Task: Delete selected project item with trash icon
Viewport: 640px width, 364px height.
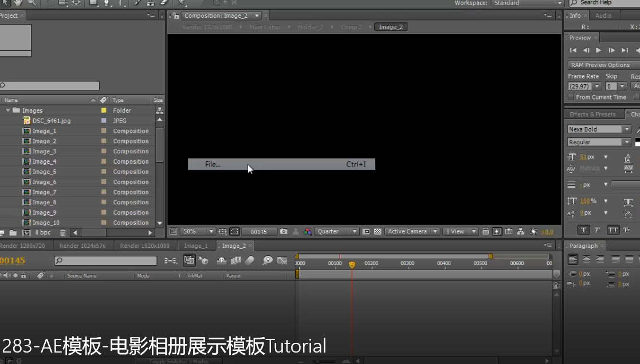Action: [x=63, y=233]
